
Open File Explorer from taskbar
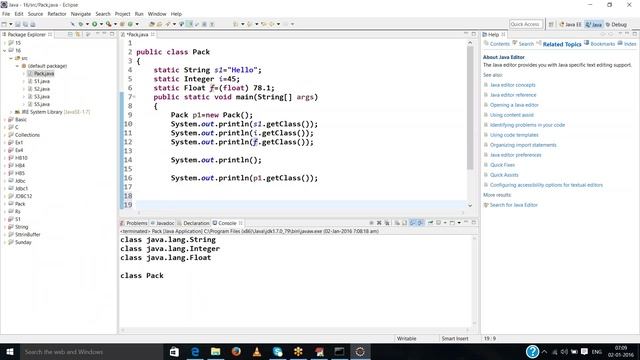coord(216,351)
